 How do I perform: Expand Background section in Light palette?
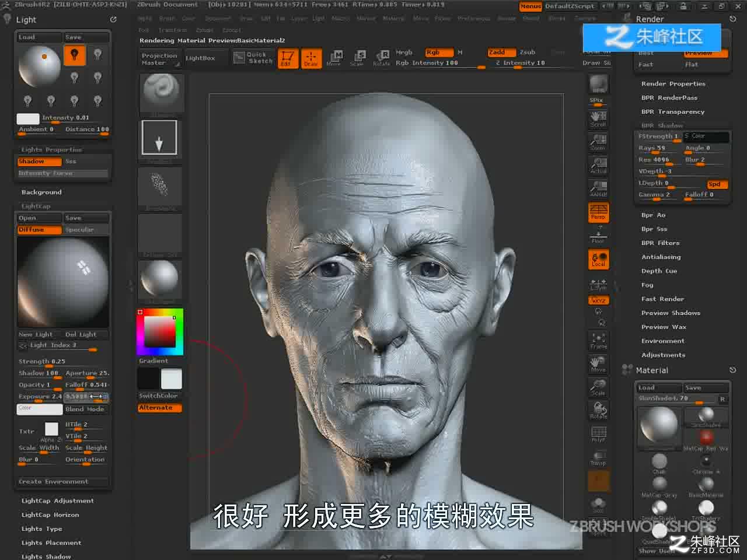click(x=41, y=192)
